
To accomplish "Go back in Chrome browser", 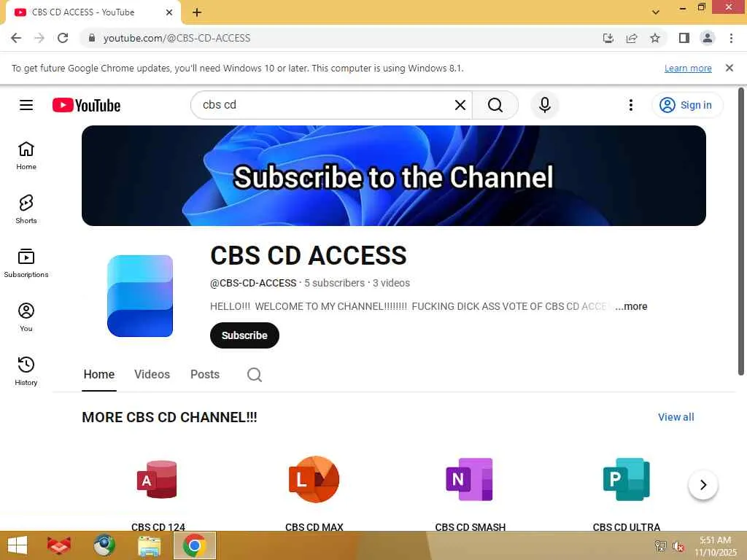I will point(16,38).
